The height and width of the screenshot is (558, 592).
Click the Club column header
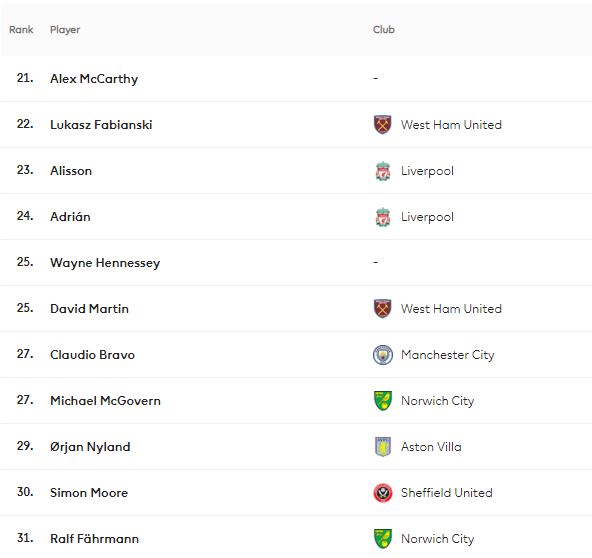(384, 29)
